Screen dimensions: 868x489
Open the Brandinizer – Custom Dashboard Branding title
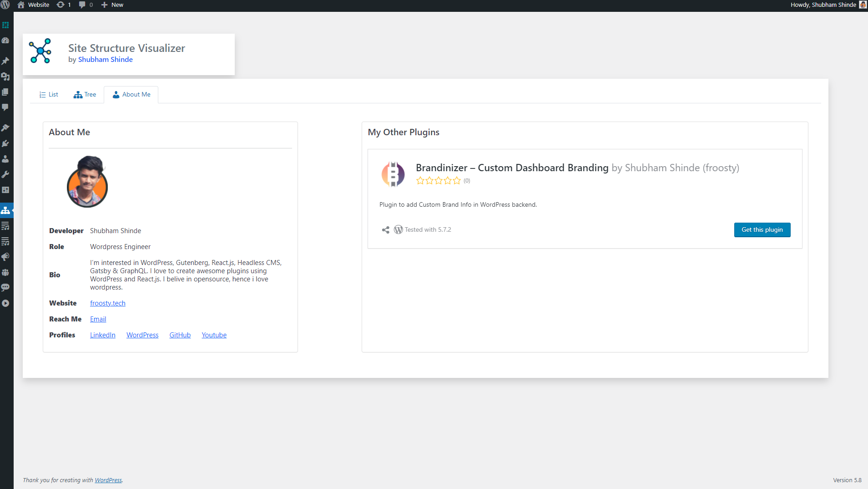[512, 168]
